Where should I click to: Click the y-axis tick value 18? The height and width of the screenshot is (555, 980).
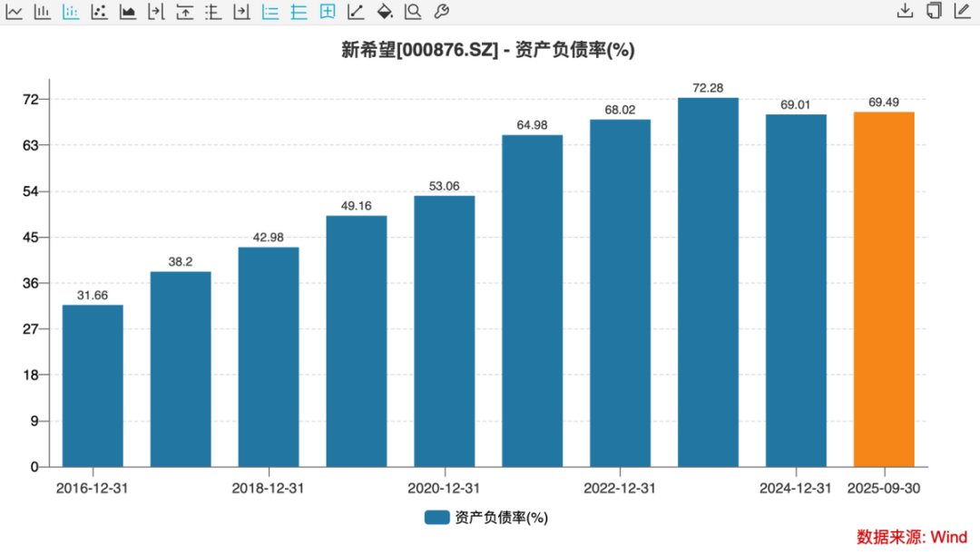[x=31, y=375]
